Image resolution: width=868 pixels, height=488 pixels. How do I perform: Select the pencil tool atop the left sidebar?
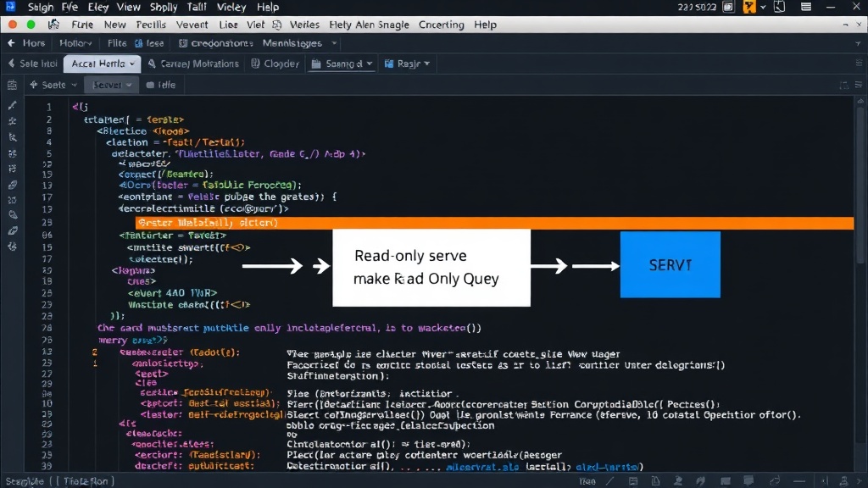(12, 105)
